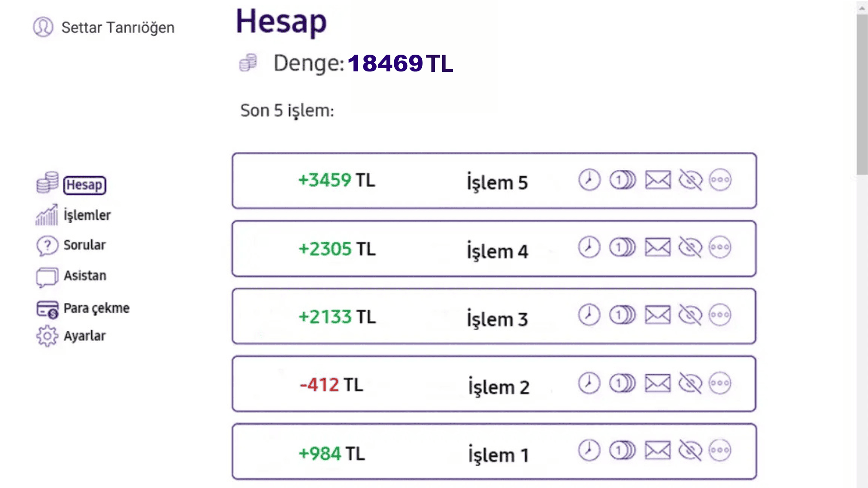Image resolution: width=868 pixels, height=488 pixels.
Task: Click the user profile avatar icon
Action: pyautogui.click(x=43, y=27)
